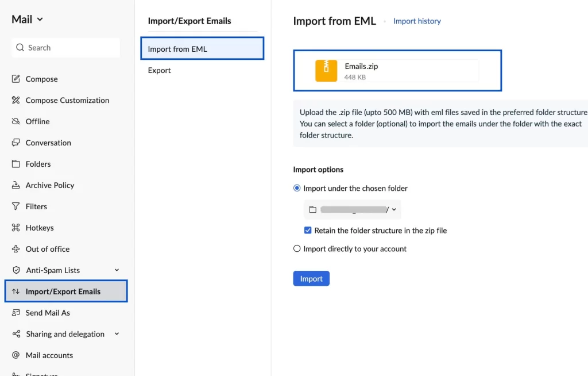Select the Conversation settings icon

click(x=16, y=143)
